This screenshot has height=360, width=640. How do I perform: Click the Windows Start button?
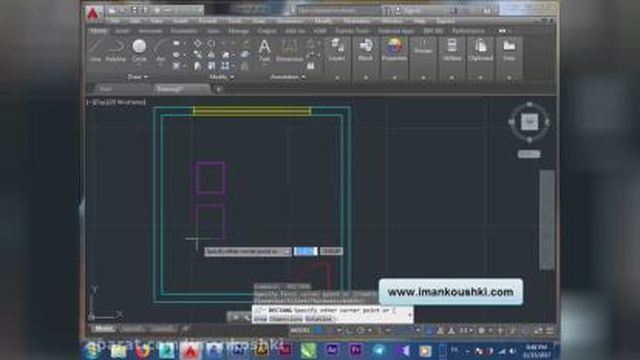coord(93,351)
